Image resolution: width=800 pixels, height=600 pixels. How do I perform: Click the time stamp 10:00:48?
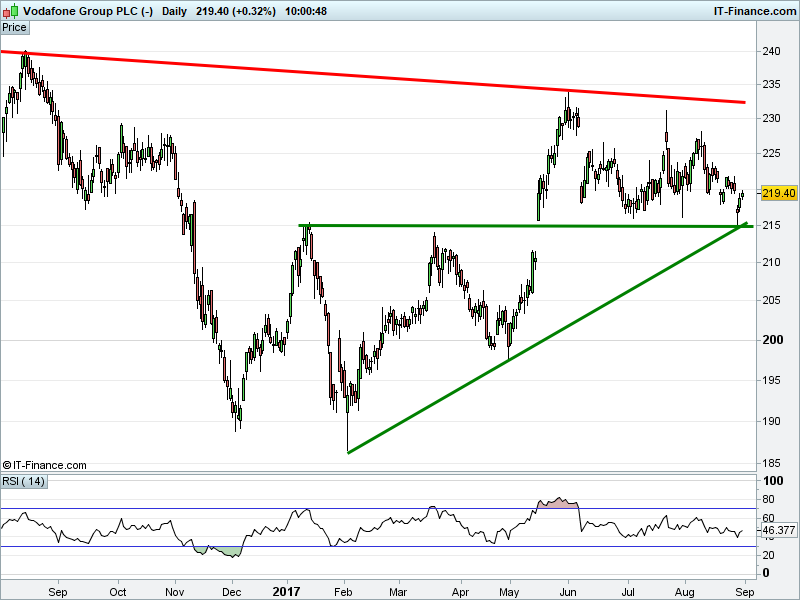(x=306, y=11)
